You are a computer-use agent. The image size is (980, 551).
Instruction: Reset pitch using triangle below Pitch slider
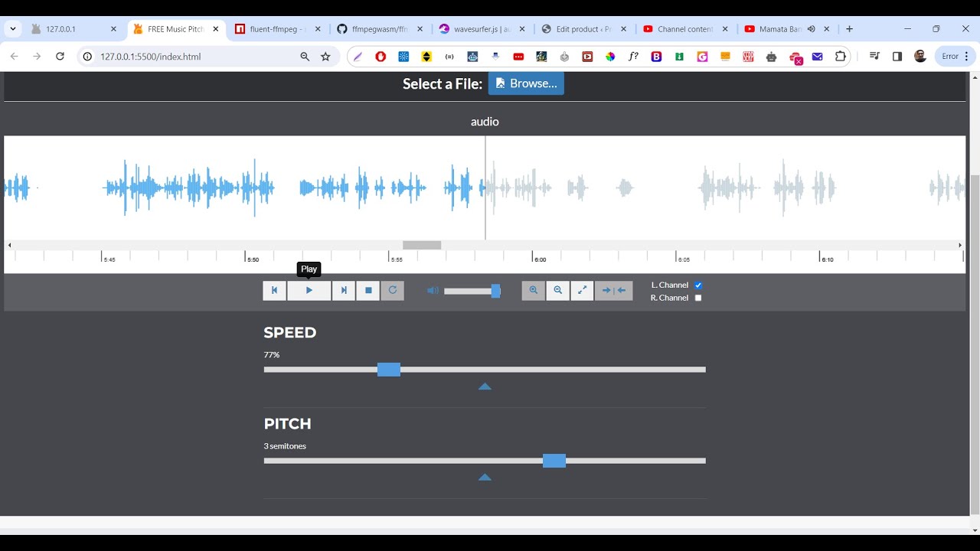(x=485, y=478)
